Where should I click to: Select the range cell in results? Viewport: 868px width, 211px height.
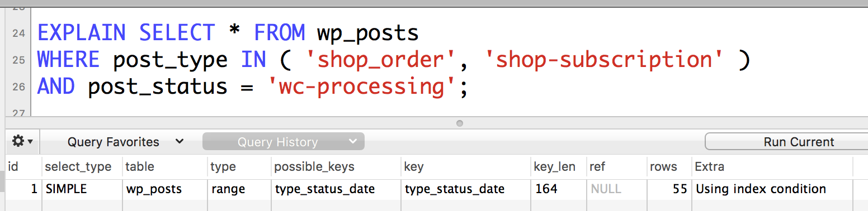pyautogui.click(x=239, y=189)
